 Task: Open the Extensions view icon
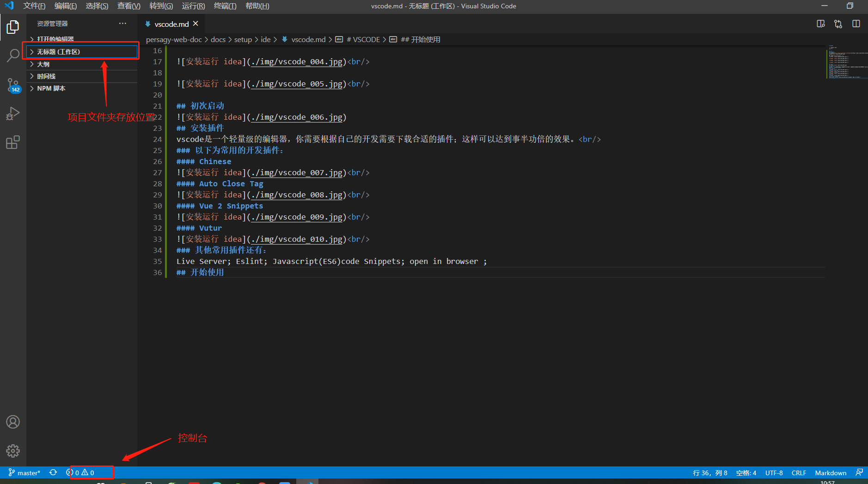click(x=13, y=142)
